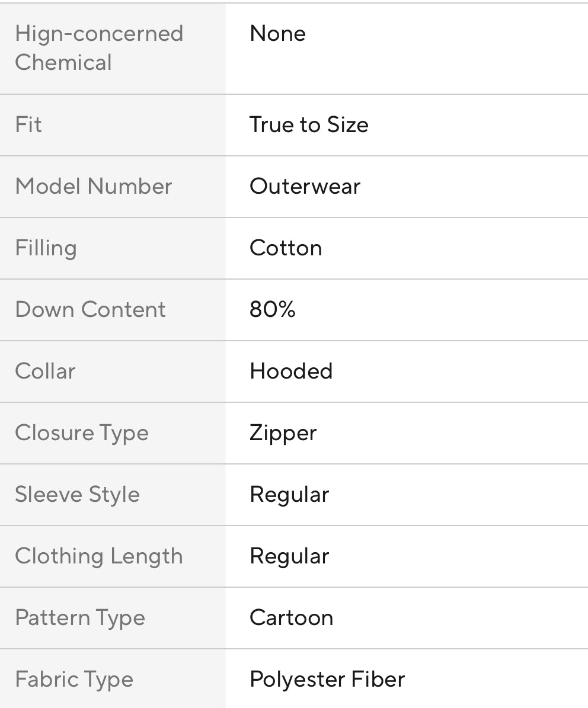Select the 'Zipper' closure value
588x708 pixels.
coord(283,433)
